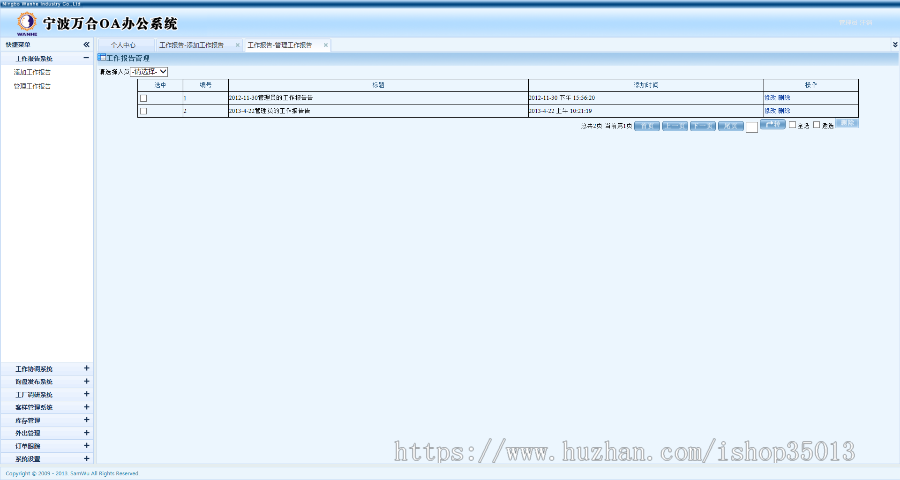Viewport: 900px width, 480px height.
Task: Click the 上一页 pagination button
Action: click(675, 126)
